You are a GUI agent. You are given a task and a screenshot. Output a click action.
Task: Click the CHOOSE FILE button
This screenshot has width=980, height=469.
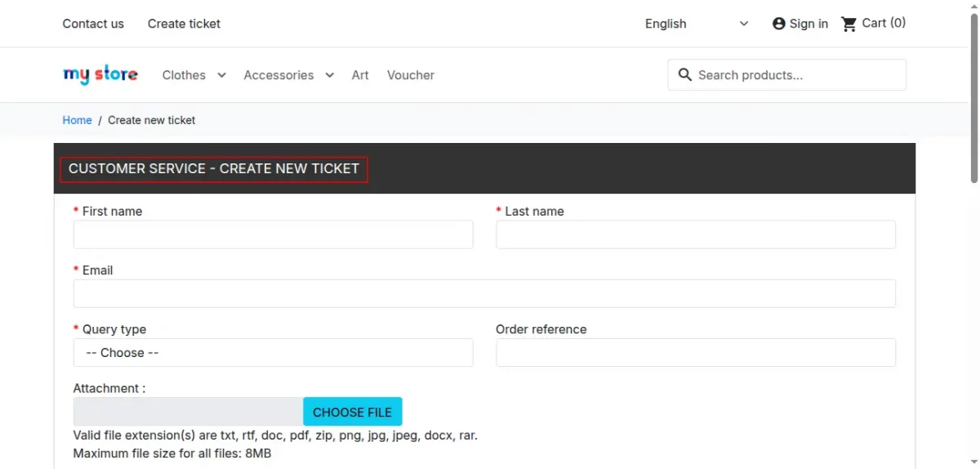[353, 412]
